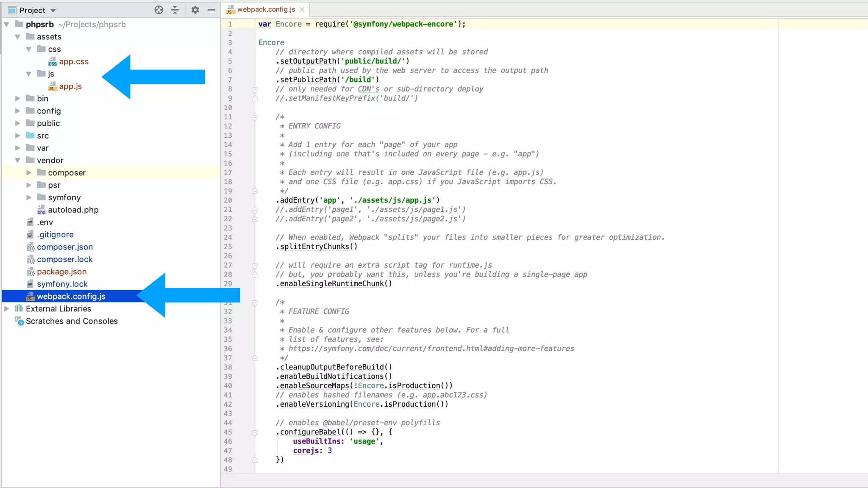Image resolution: width=868 pixels, height=488 pixels.
Task: Click the locate/scroll-from-source target icon
Action: click(x=159, y=10)
